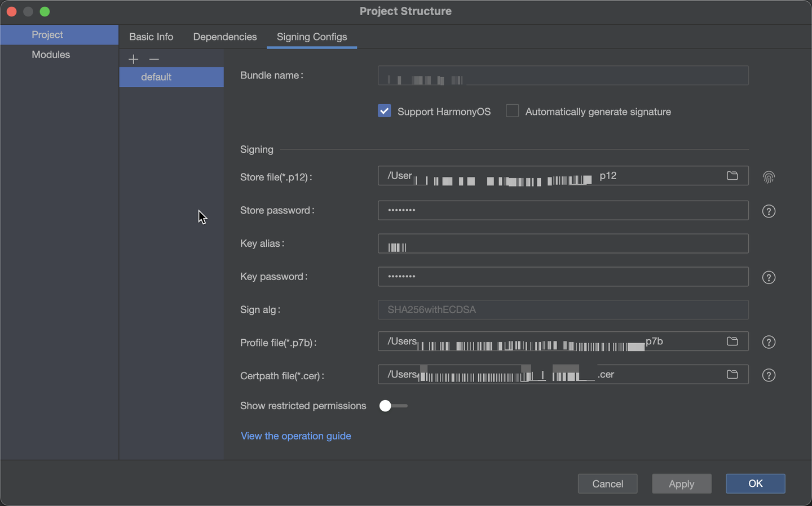The width and height of the screenshot is (812, 506).
Task: Browse for Store file using folder icon
Action: coord(732,176)
